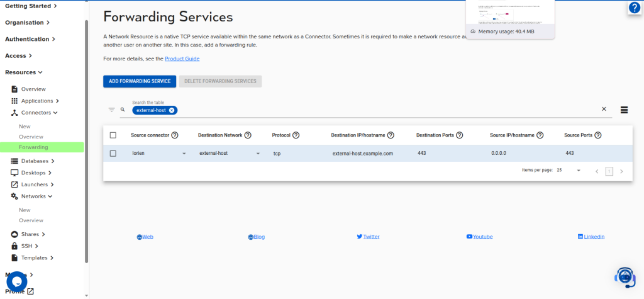Click the Applications grid icon
The image size is (644, 299).
coord(14,101)
